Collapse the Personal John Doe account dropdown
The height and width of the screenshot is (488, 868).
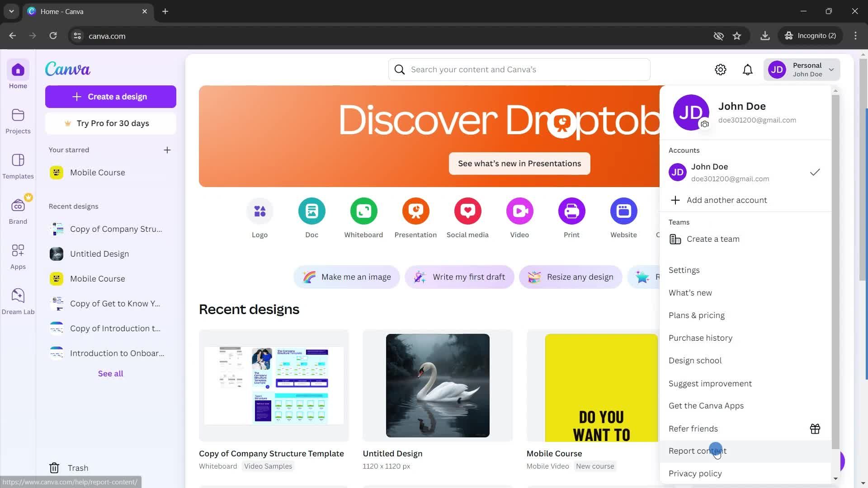tap(802, 70)
